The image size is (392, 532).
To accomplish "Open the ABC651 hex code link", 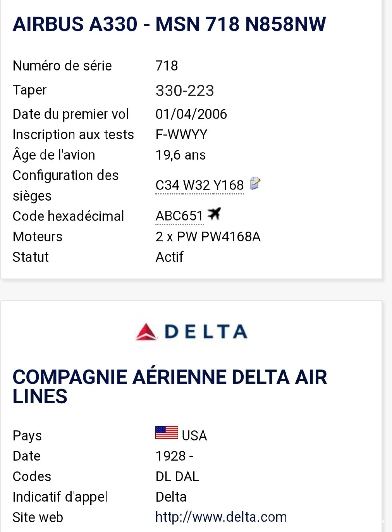I will click(179, 216).
